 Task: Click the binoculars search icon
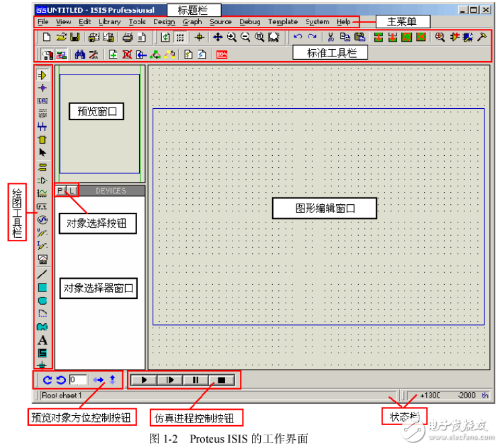80,55
